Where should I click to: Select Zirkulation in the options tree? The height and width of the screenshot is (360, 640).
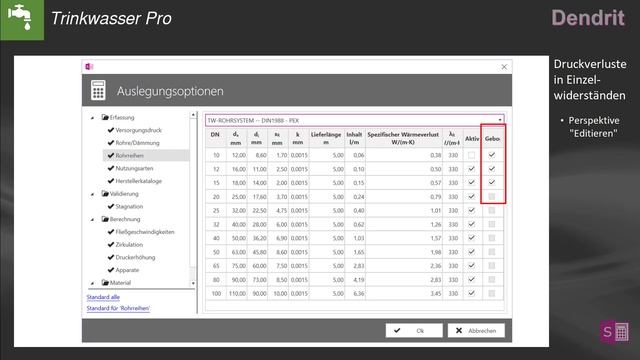[x=129, y=244]
